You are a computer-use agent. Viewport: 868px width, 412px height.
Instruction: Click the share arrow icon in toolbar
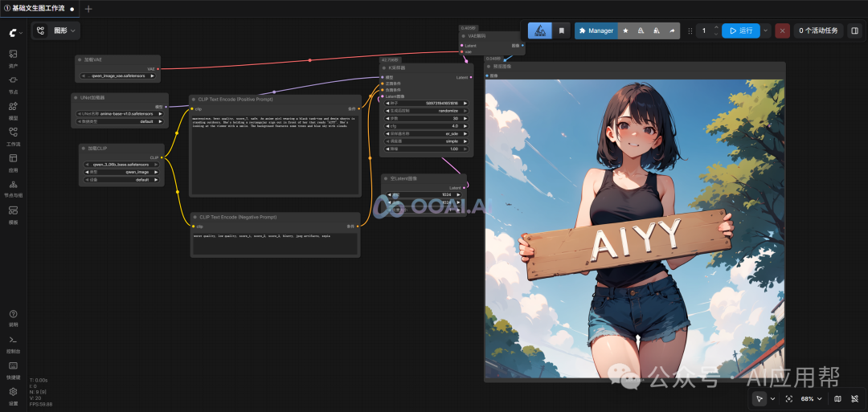pyautogui.click(x=672, y=31)
